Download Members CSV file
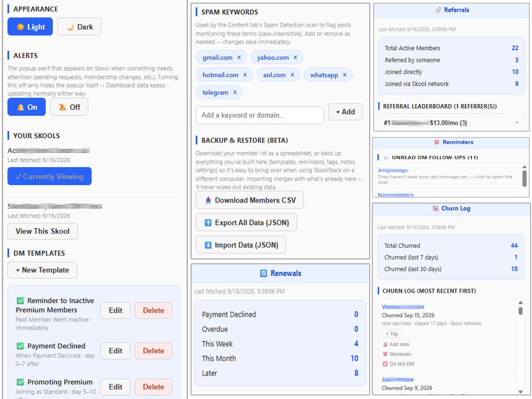 click(250, 200)
